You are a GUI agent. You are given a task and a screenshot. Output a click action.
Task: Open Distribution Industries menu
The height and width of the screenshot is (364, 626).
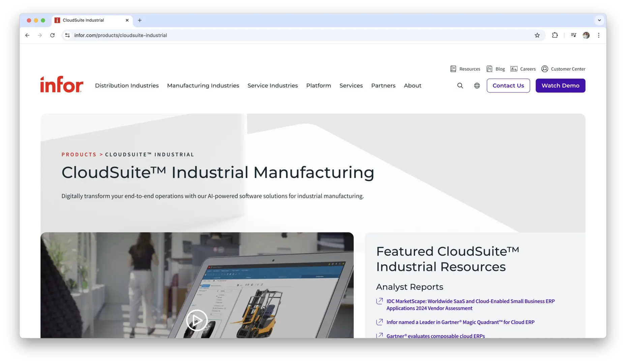[127, 86]
